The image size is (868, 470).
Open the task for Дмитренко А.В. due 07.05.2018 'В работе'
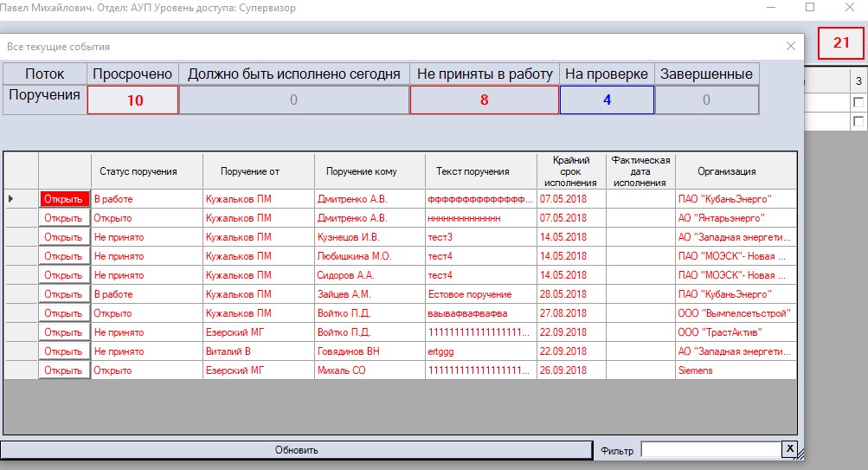coord(64,199)
